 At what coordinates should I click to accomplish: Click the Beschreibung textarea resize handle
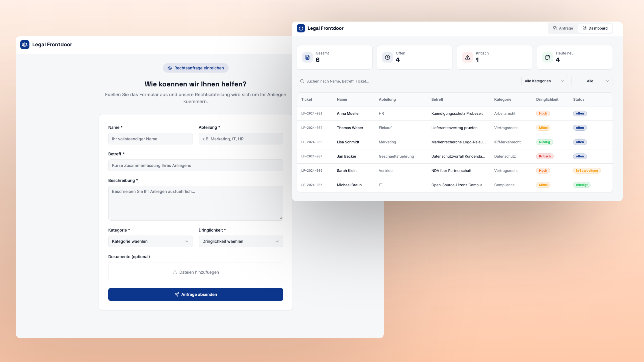coord(281,218)
